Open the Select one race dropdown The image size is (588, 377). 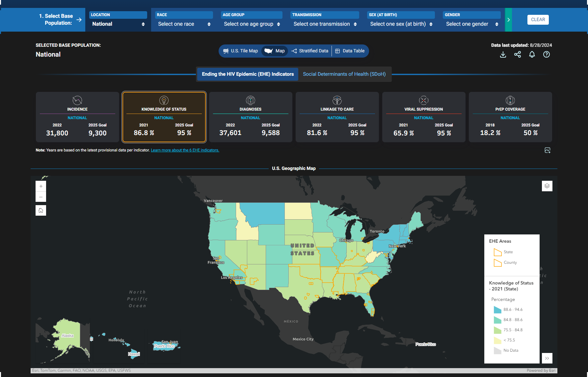[x=184, y=24]
